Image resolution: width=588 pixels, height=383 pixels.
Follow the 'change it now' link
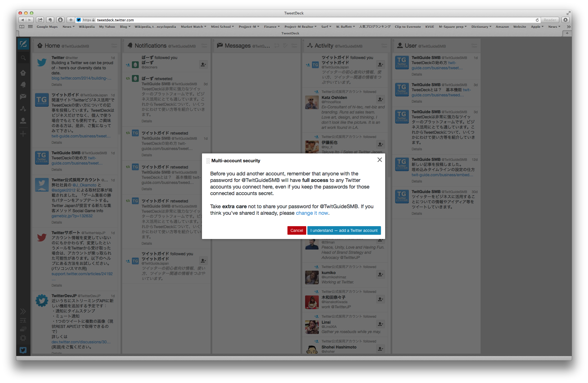point(312,213)
